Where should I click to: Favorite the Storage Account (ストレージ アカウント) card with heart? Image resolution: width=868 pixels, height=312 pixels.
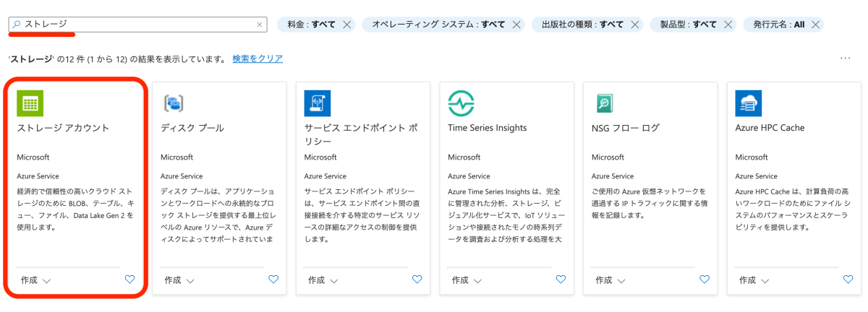[x=129, y=279]
